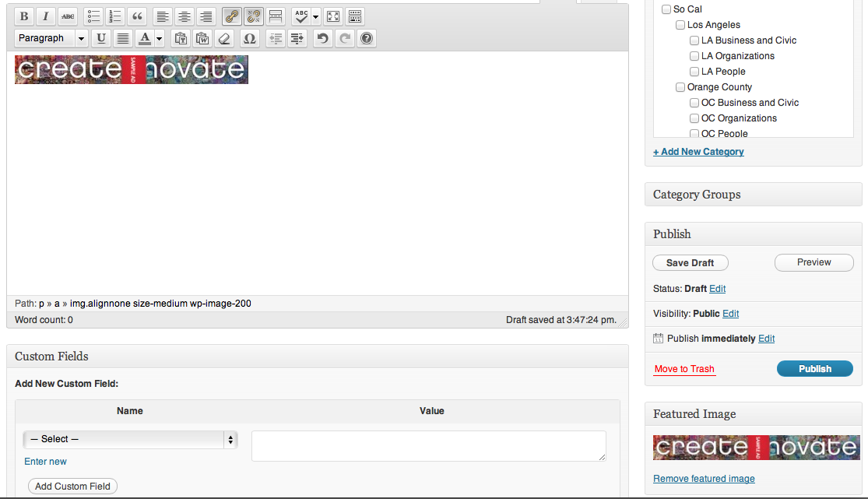
Task: Toggle fullscreen editing mode
Action: click(332, 16)
